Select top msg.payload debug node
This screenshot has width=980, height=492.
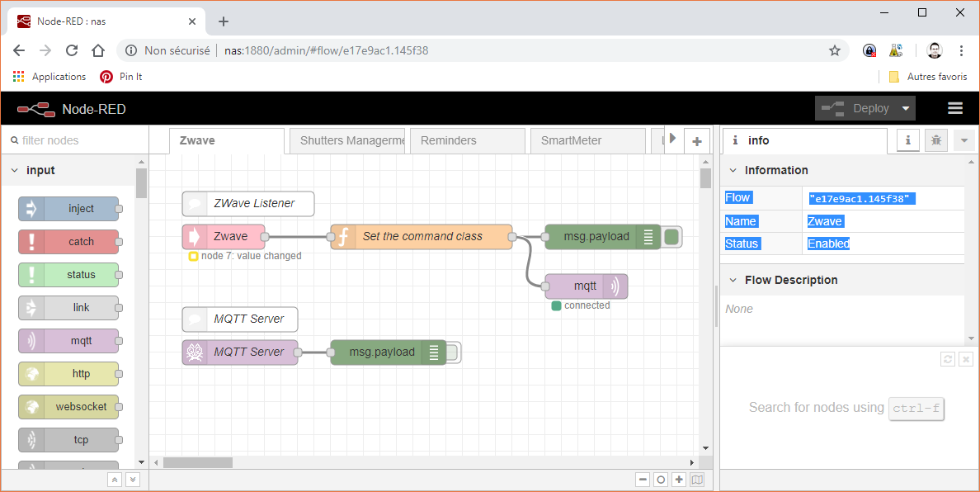pos(602,237)
